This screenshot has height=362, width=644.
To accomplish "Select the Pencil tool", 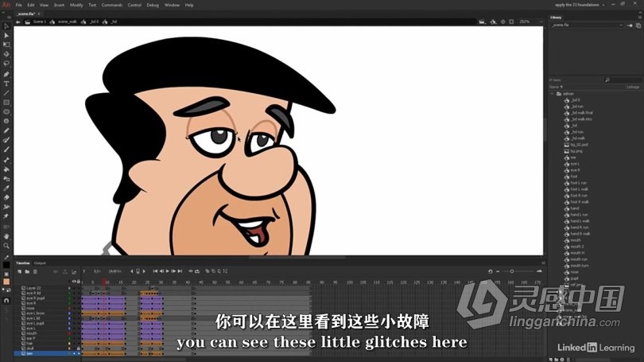I will click(6, 130).
